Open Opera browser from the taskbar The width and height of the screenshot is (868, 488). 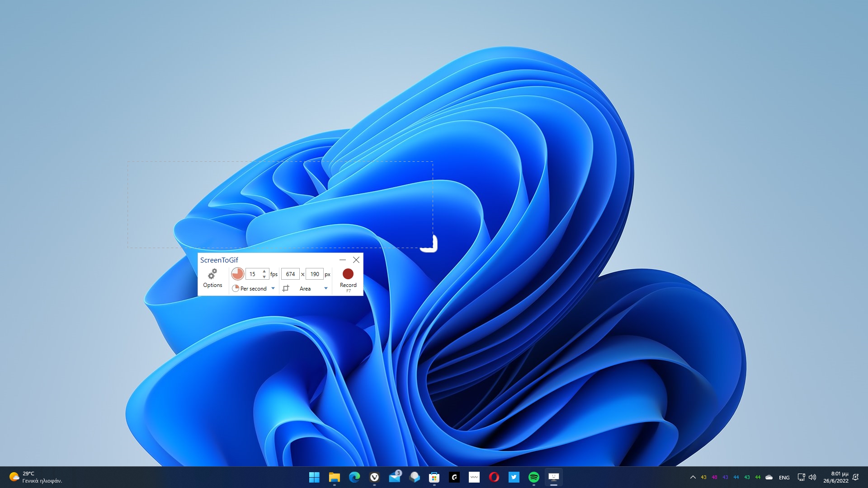click(494, 477)
